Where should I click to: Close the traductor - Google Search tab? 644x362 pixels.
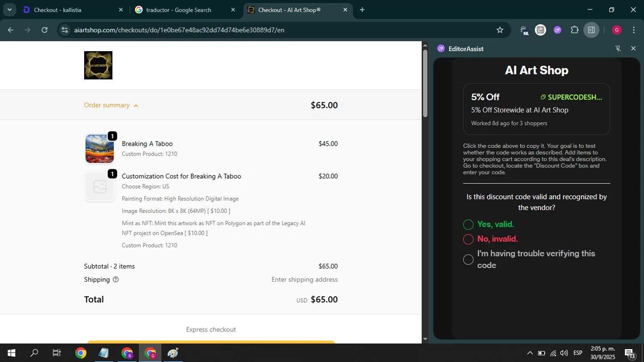click(x=233, y=10)
